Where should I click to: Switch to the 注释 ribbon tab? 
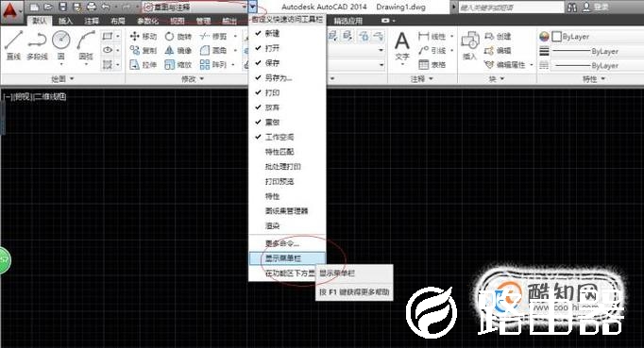click(x=92, y=21)
